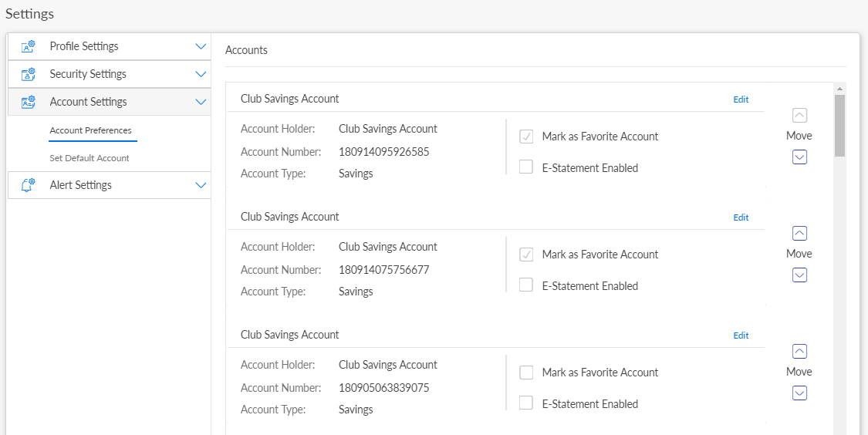Move account 180905063839075 up
This screenshot has width=868, height=435.
click(x=799, y=351)
